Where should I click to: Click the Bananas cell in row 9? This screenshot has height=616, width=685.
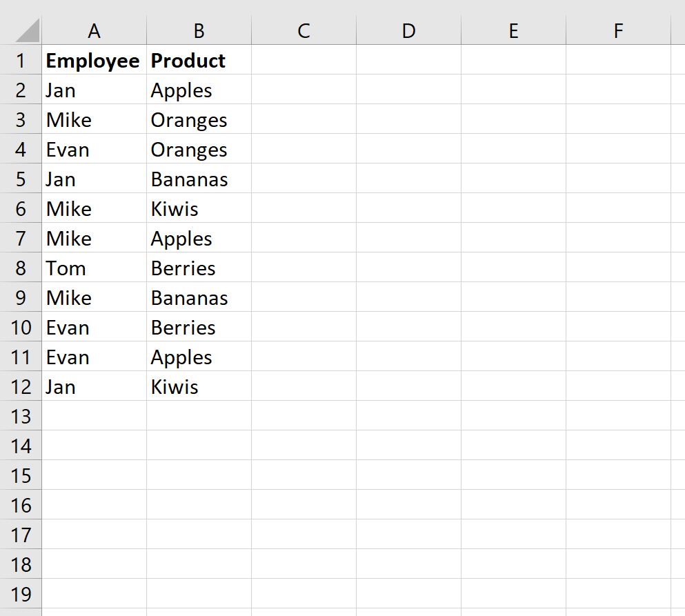tap(199, 297)
